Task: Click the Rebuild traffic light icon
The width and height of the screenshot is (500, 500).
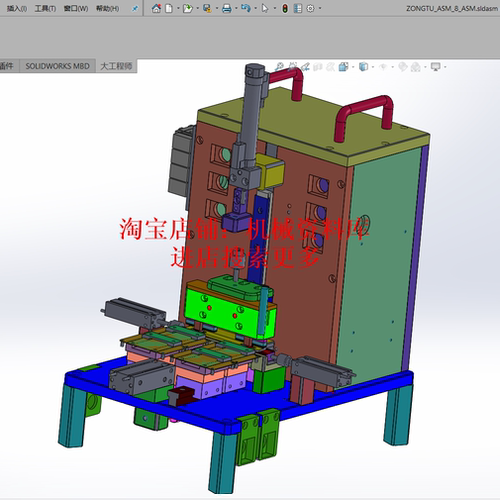Action: click(x=285, y=8)
